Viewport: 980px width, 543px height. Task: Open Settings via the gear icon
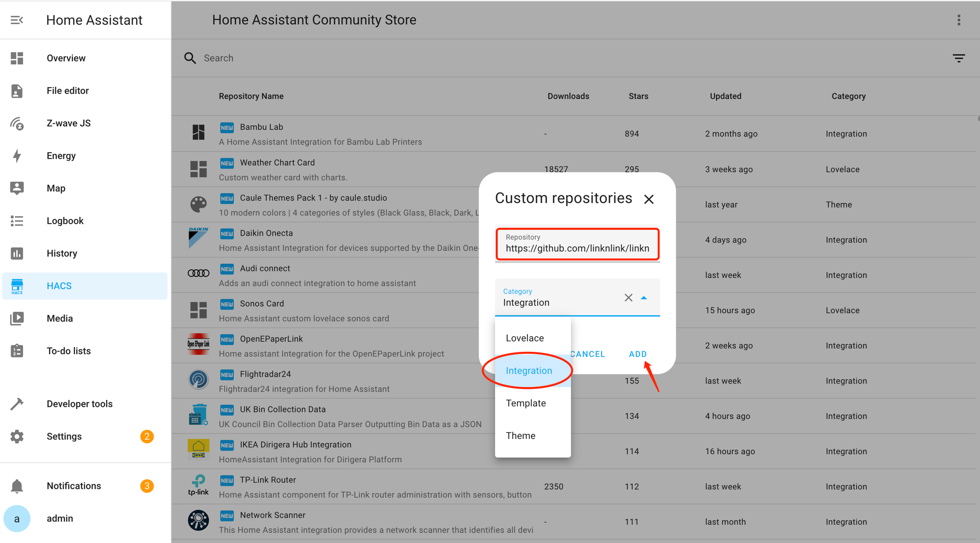17,437
